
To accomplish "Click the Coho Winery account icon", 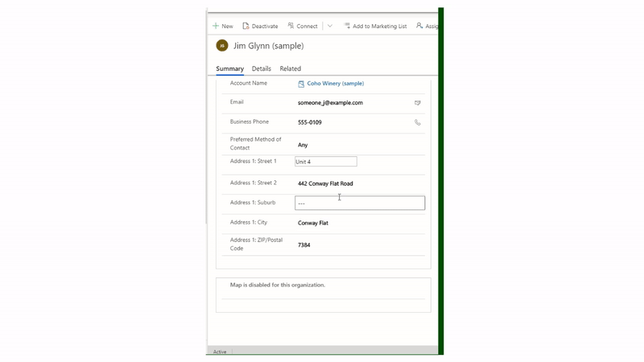I will coord(301,84).
